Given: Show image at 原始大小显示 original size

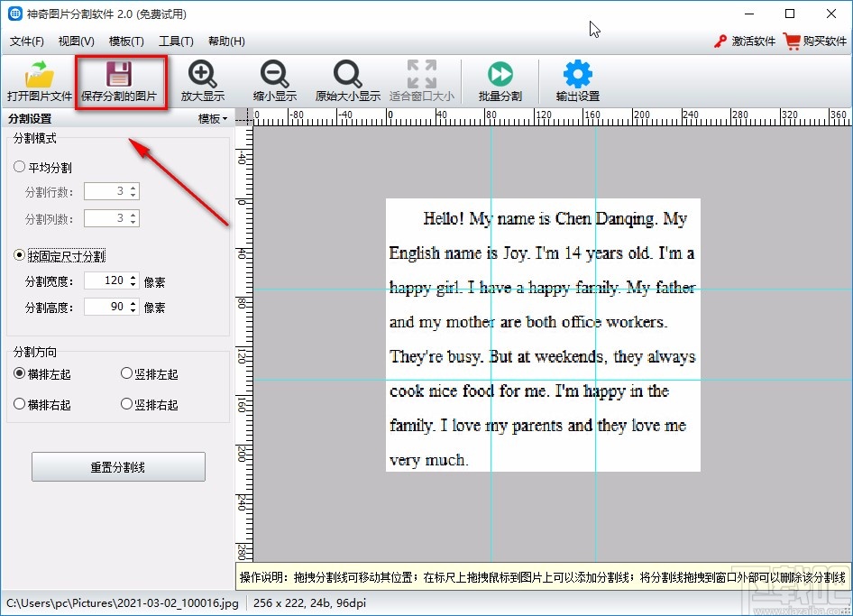Looking at the screenshot, I should tap(347, 75).
